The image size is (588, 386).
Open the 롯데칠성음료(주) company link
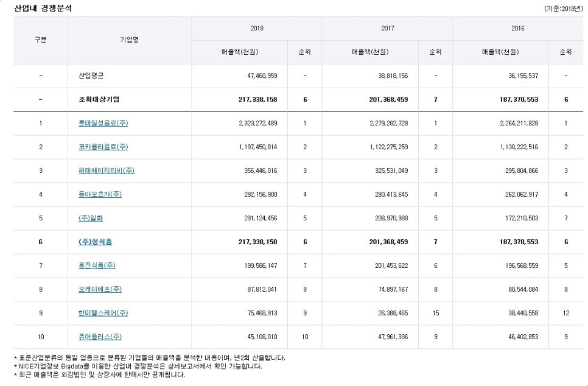pos(103,123)
